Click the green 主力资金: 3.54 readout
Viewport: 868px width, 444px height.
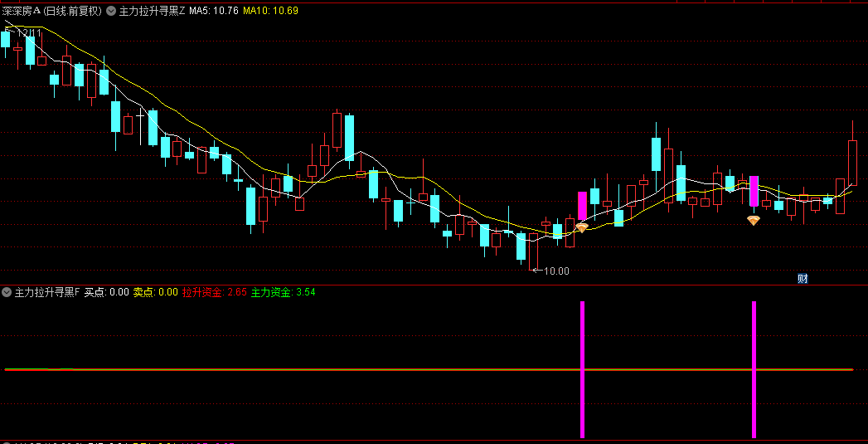click(283, 291)
